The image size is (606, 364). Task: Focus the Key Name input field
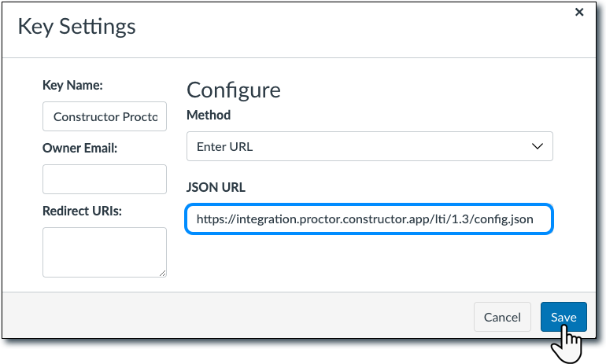point(105,116)
